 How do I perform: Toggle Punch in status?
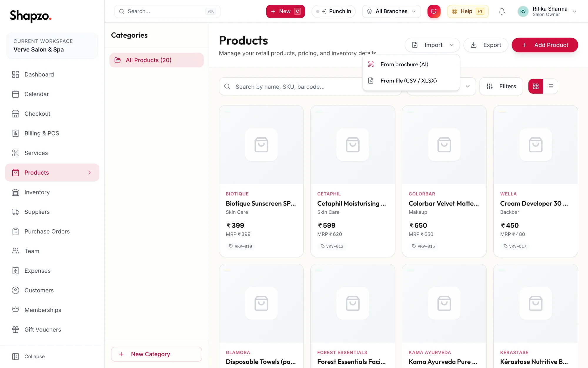[334, 11]
